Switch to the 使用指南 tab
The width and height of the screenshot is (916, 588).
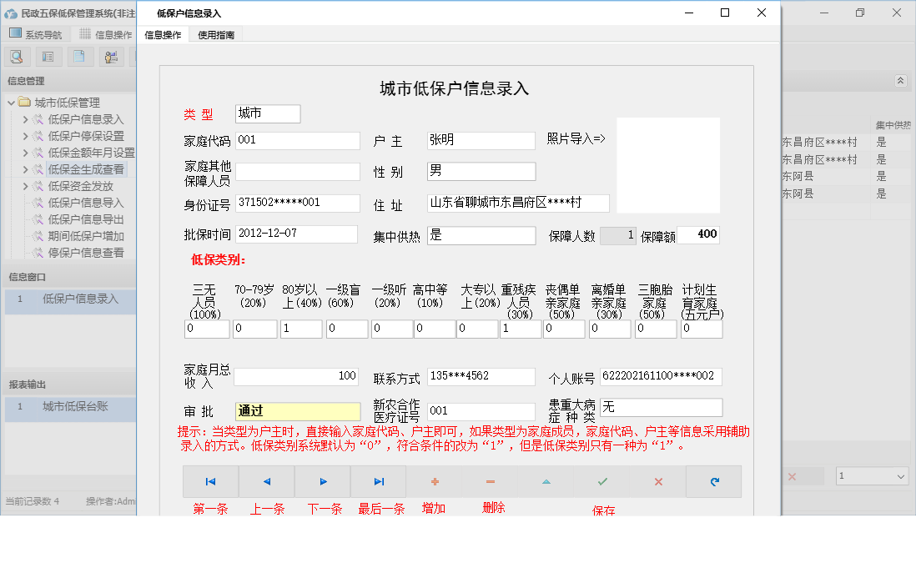[x=215, y=34]
